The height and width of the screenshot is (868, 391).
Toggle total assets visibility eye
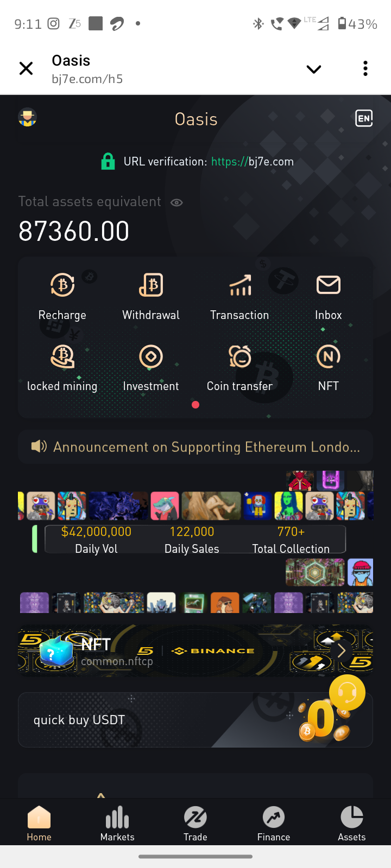[176, 202]
